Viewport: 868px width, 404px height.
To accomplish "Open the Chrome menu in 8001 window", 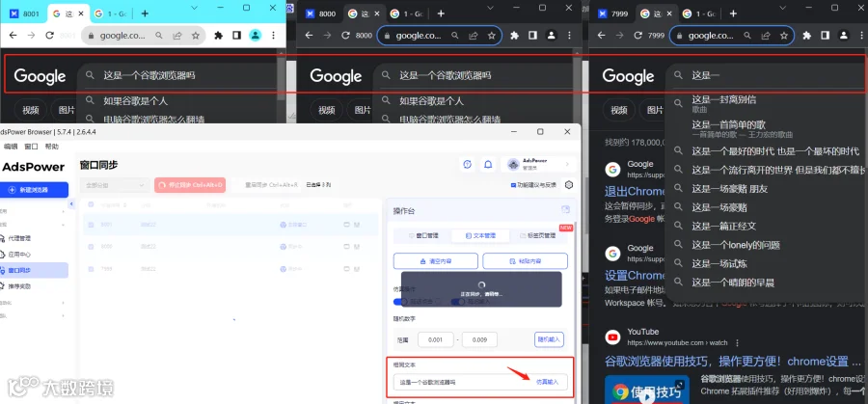I will [x=274, y=36].
